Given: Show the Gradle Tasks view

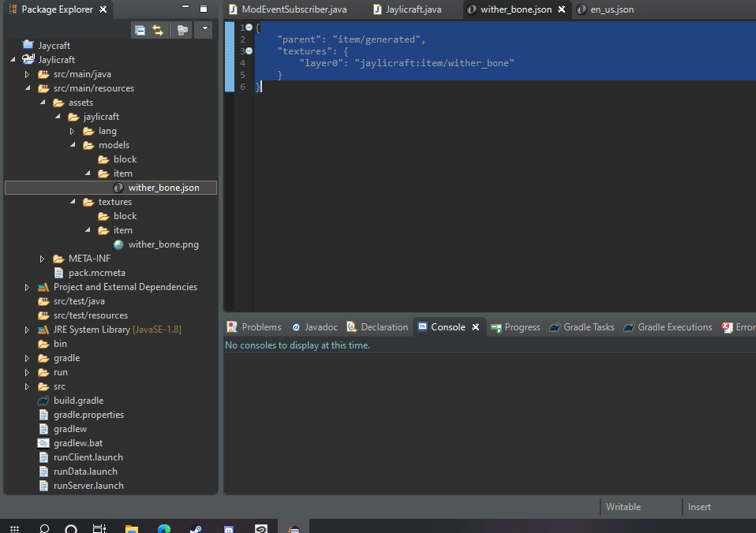Looking at the screenshot, I should (x=588, y=327).
